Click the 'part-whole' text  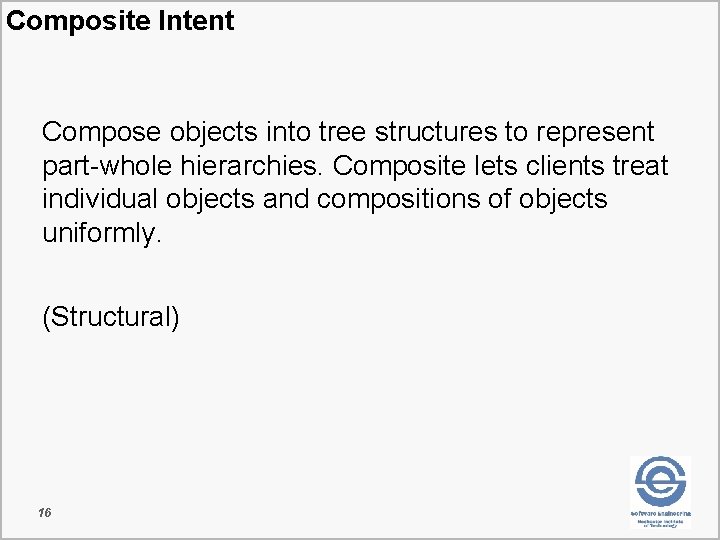pos(107,167)
